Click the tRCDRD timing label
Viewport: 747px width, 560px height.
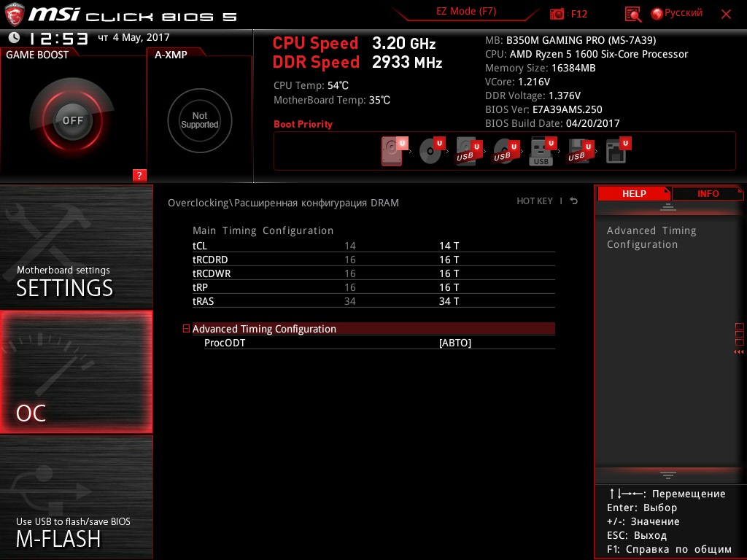pos(210,260)
